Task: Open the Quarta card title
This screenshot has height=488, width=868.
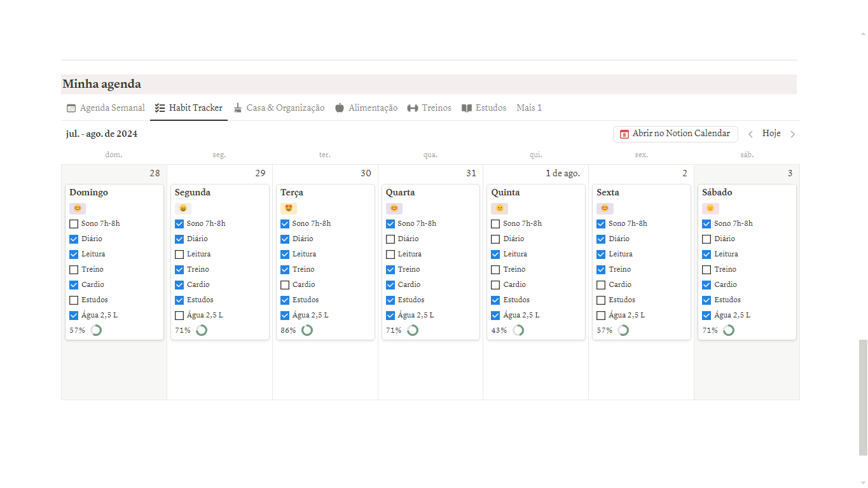Action: coord(401,193)
